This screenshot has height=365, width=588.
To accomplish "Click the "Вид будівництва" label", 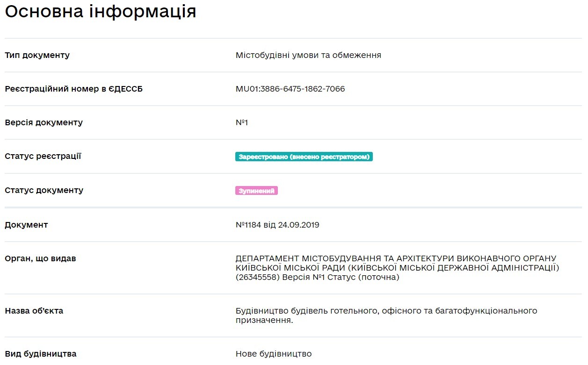I will tap(40, 354).
